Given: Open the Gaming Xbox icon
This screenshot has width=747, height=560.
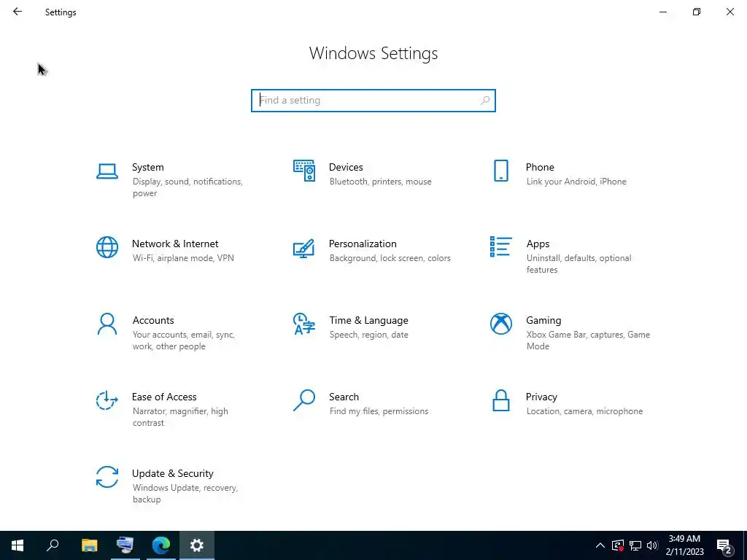Looking at the screenshot, I should coord(500,324).
